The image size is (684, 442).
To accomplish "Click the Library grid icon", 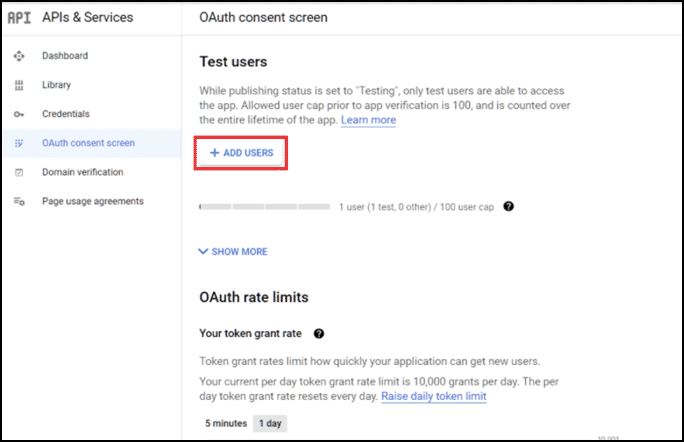I will coord(19,85).
